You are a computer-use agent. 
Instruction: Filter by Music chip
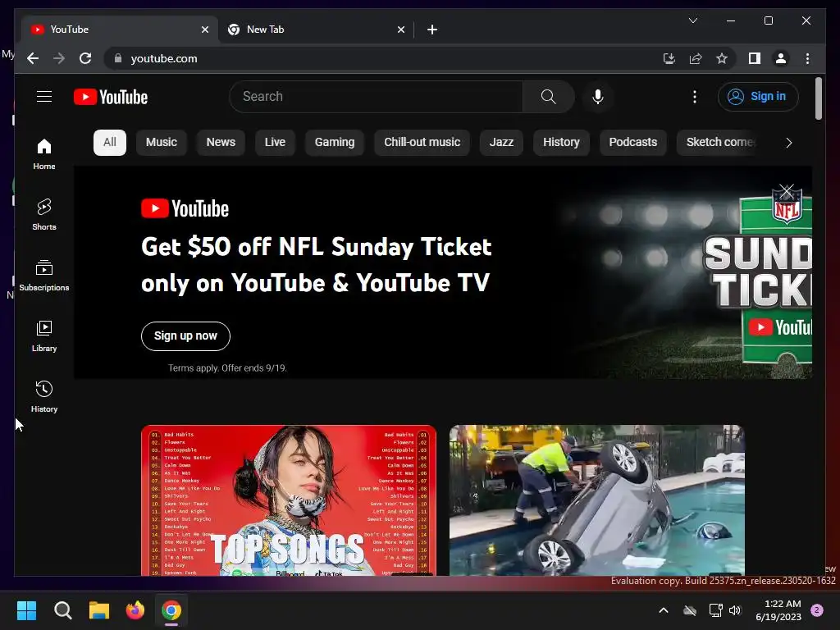[x=162, y=143]
